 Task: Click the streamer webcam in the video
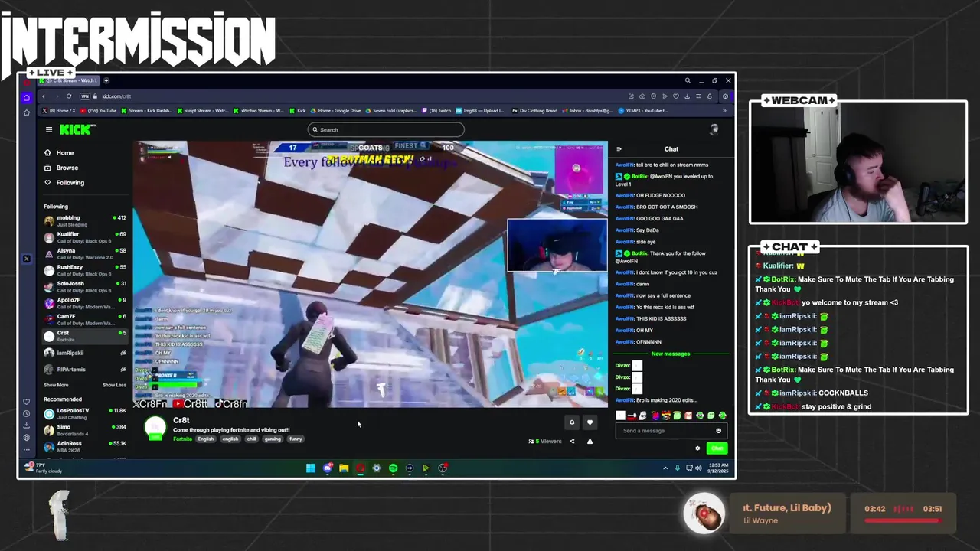(557, 246)
